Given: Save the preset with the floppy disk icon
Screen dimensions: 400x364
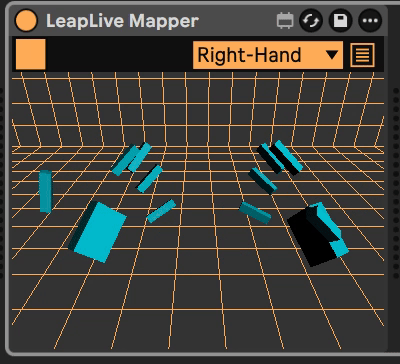Looking at the screenshot, I should point(340,21).
